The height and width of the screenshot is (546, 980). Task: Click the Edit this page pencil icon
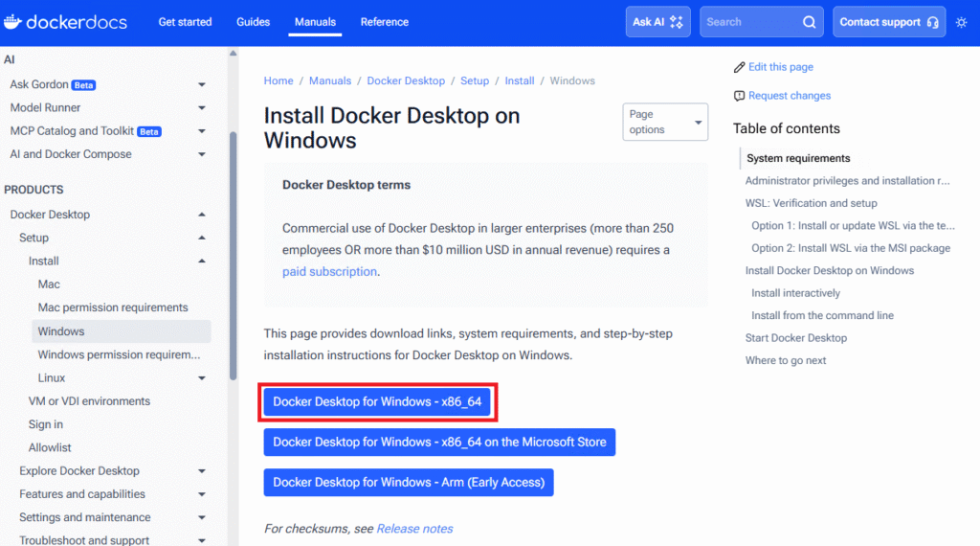click(x=739, y=67)
